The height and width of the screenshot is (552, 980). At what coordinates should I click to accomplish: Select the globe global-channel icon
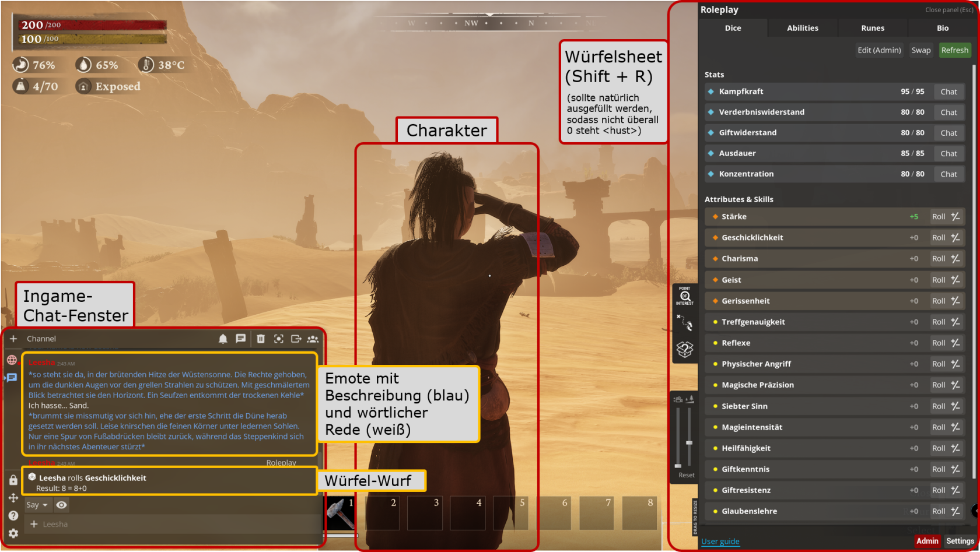click(x=12, y=360)
